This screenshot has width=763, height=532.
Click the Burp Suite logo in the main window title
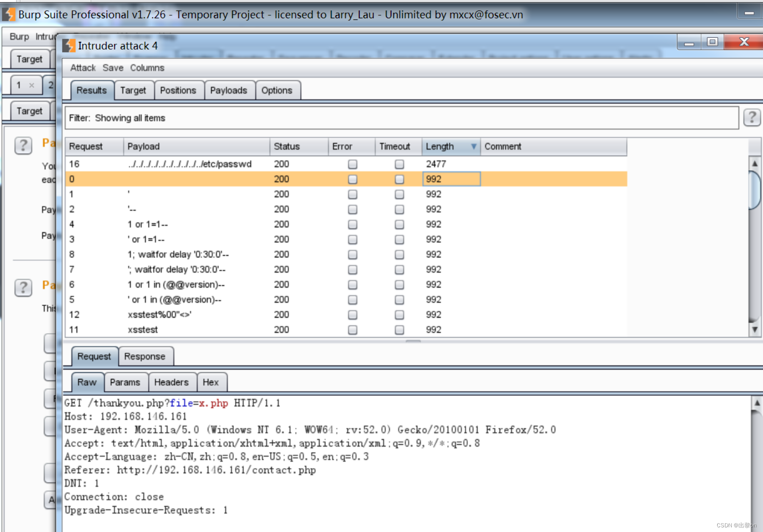pyautogui.click(x=8, y=14)
